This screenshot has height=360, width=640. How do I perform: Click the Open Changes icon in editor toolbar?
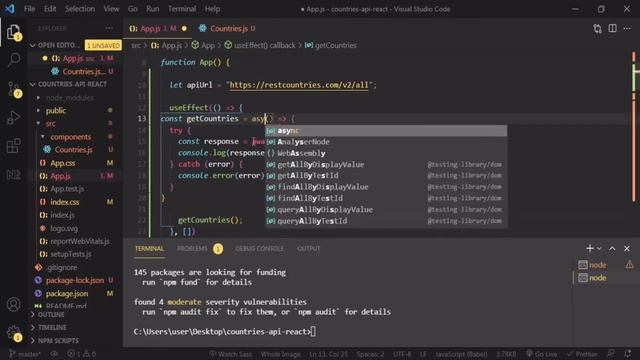[598, 29]
